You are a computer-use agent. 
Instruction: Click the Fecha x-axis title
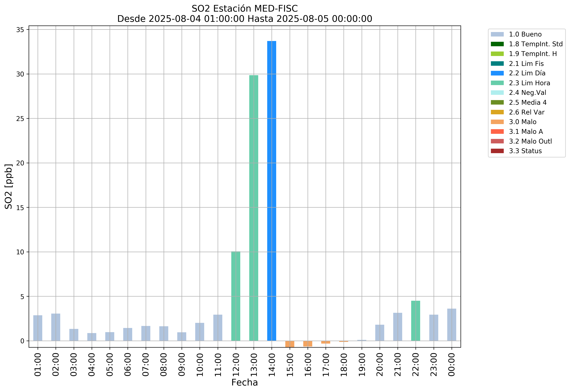coord(245,382)
